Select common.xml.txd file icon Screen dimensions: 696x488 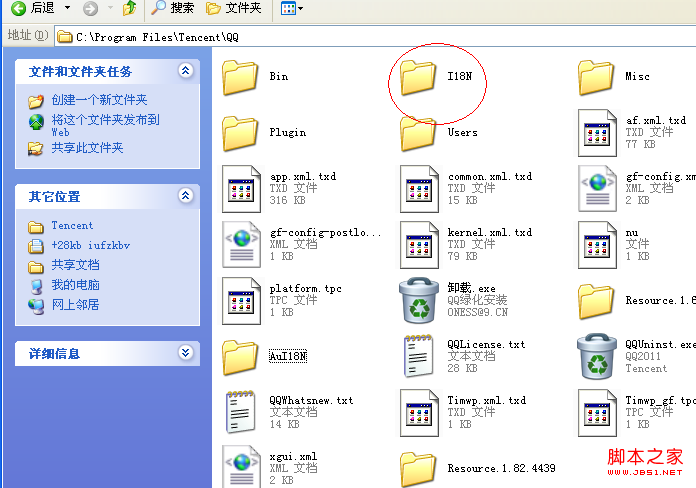tap(419, 189)
